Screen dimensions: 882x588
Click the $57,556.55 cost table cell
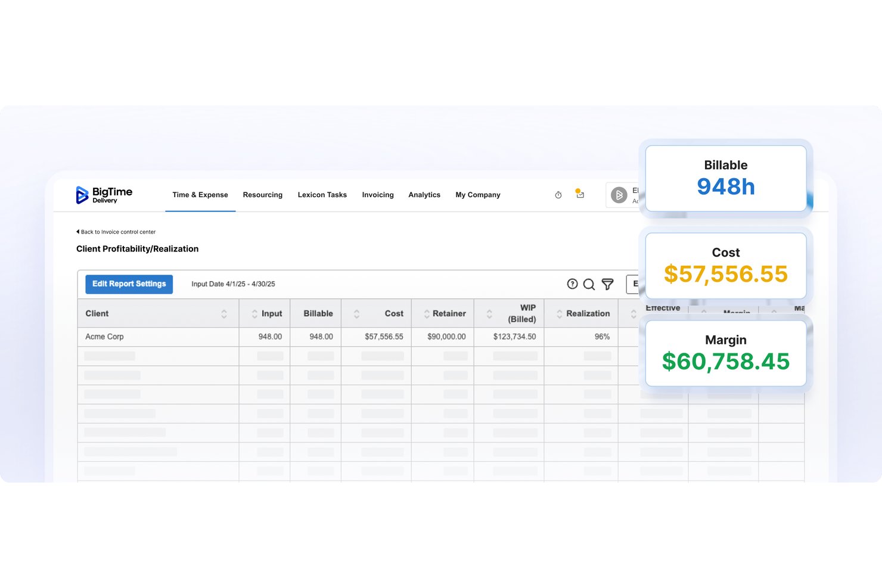[384, 337]
